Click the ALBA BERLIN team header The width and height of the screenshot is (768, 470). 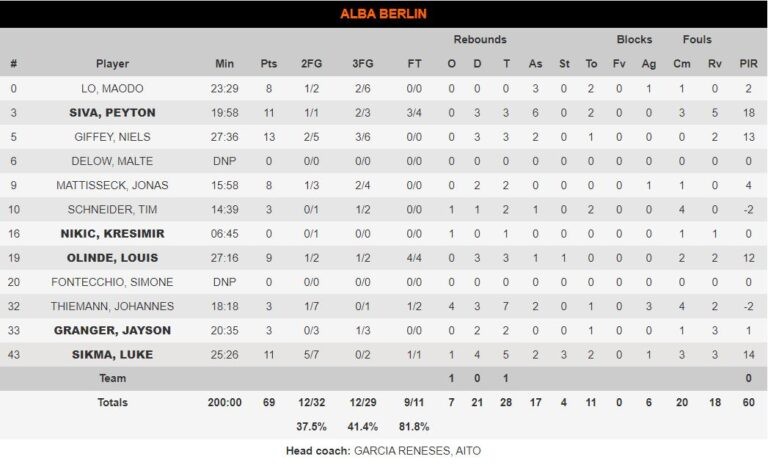(383, 14)
